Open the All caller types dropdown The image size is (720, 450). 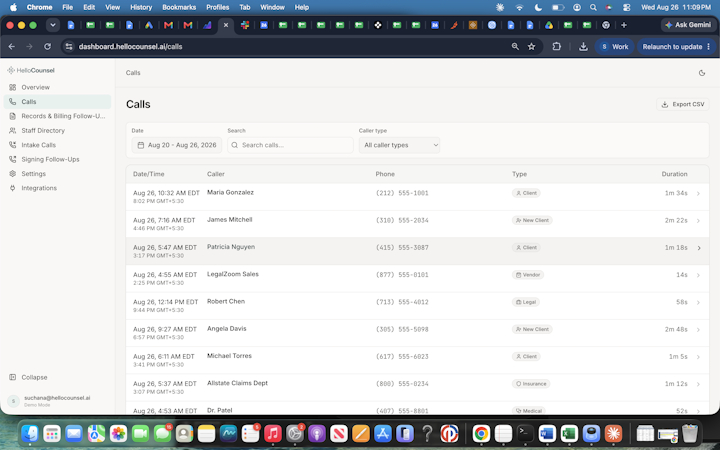[399, 145]
